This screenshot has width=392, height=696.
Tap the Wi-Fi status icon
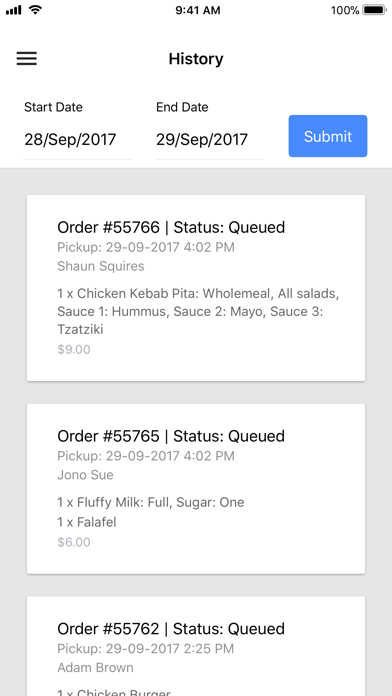(35, 10)
